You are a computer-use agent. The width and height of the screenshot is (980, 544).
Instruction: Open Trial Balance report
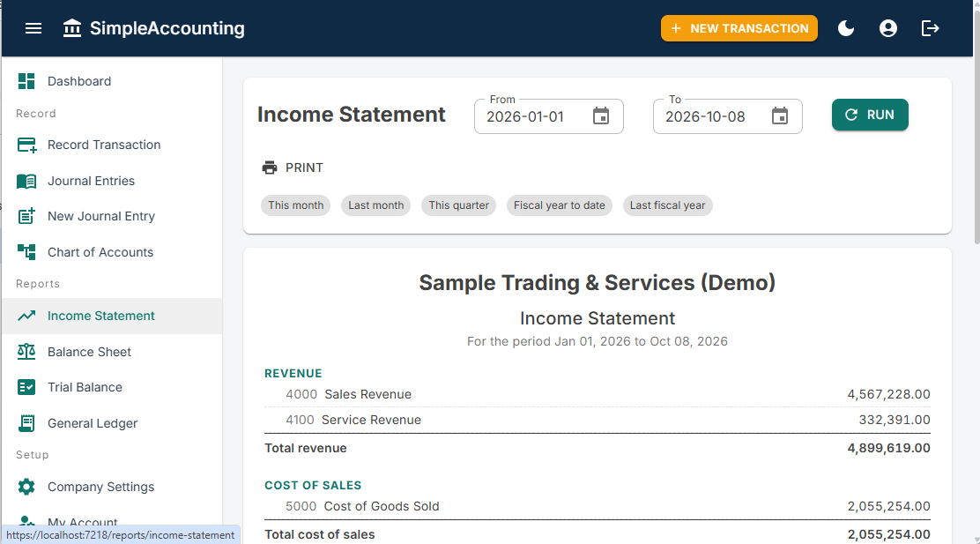click(112, 387)
